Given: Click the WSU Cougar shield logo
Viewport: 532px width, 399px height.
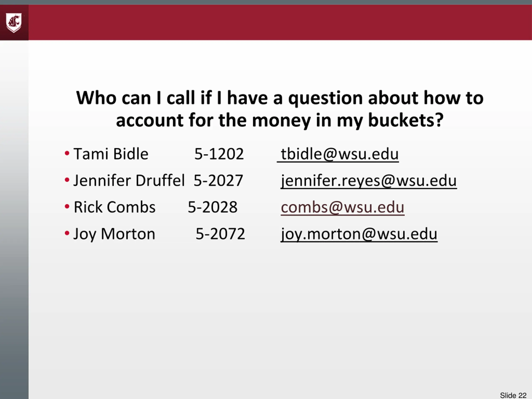Looking at the screenshot, I should (14, 23).
